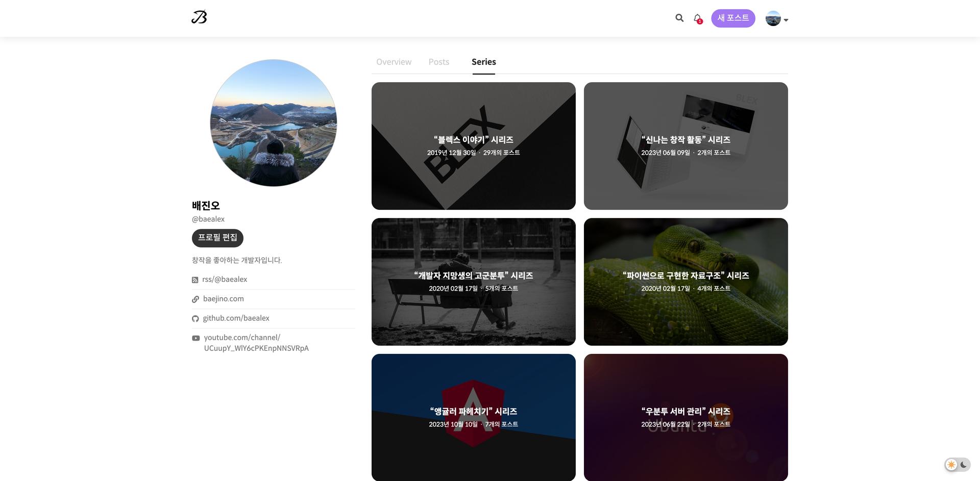Viewport: 980px width, 481px height.
Task: Open notifications bell icon
Action: [697, 18]
